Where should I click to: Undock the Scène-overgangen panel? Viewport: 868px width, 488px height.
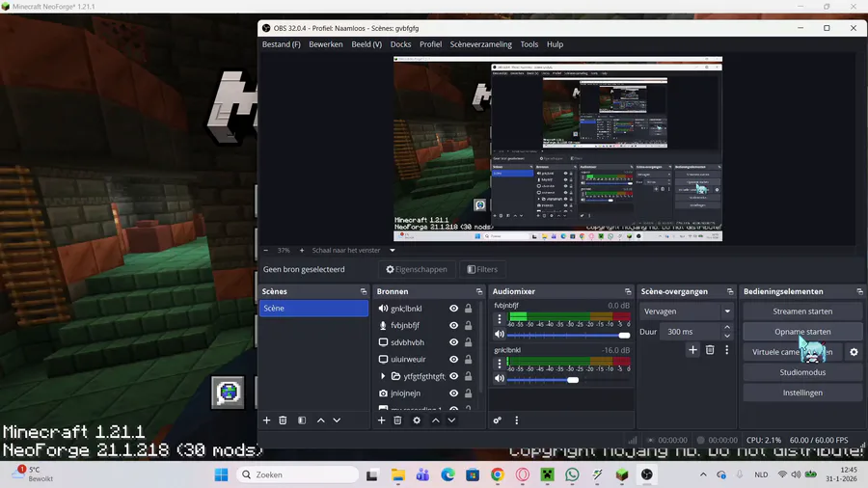tap(730, 291)
